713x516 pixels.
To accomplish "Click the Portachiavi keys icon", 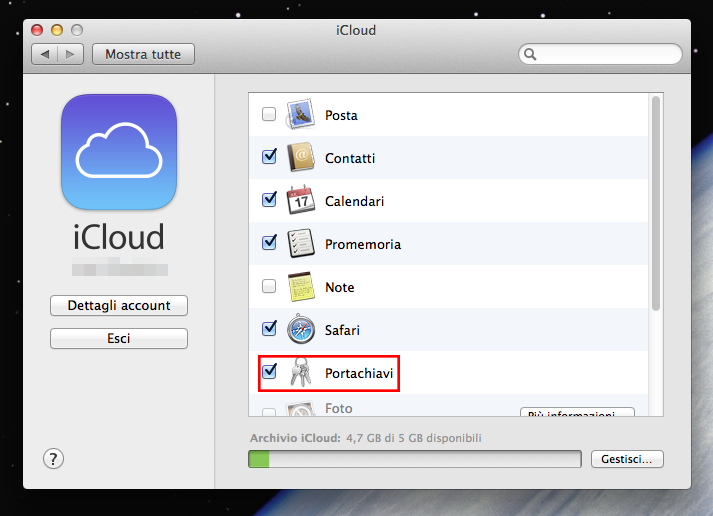I will [x=301, y=372].
